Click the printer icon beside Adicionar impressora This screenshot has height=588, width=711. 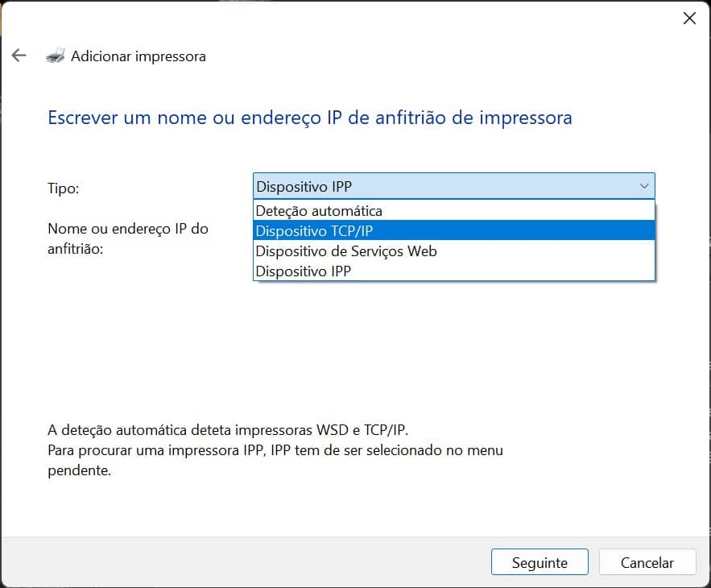(56, 56)
